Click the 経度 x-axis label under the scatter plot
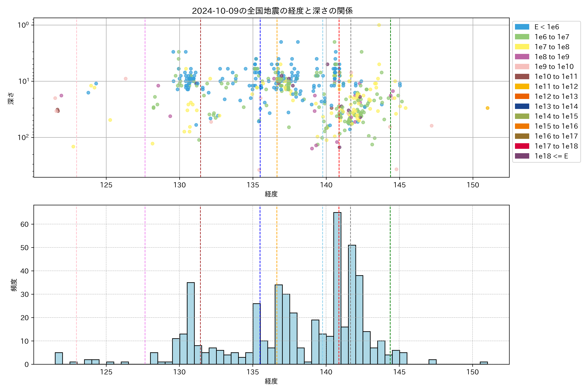588x392 pixels. tap(271, 194)
